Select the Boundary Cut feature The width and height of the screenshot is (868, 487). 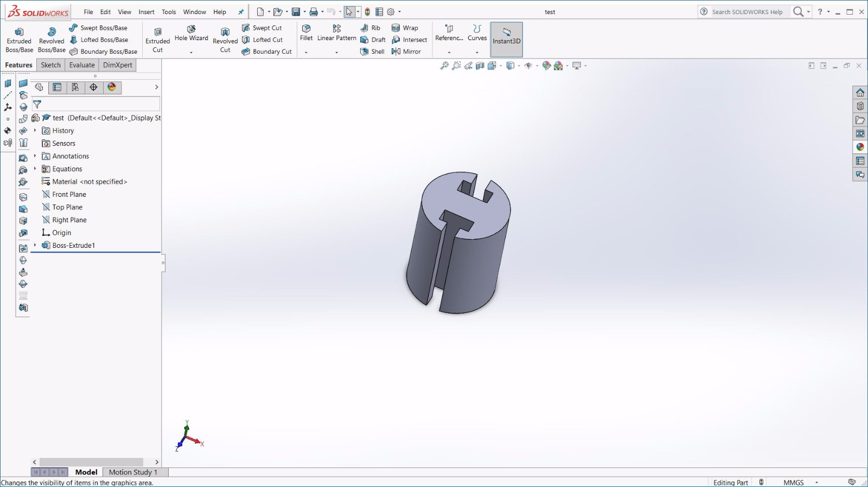coord(266,52)
